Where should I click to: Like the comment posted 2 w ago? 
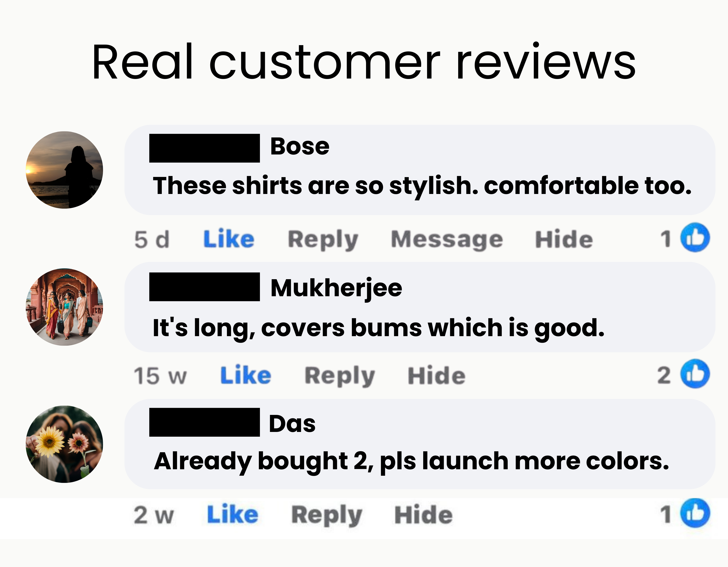233,515
